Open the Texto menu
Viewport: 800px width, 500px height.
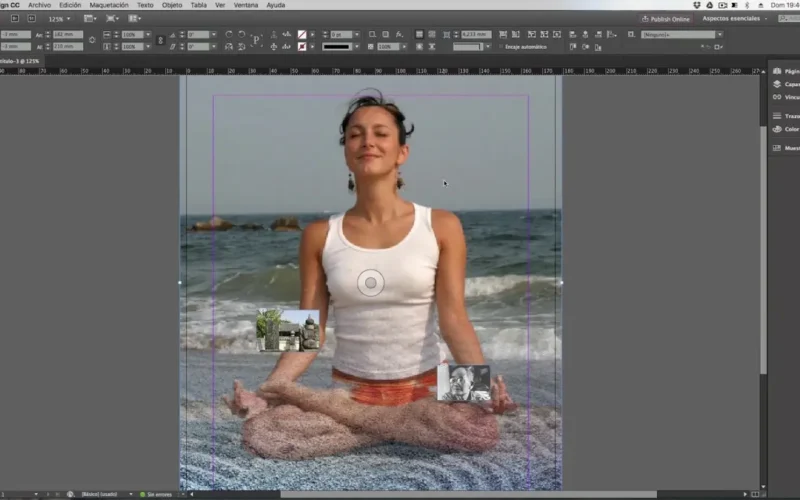click(x=145, y=5)
